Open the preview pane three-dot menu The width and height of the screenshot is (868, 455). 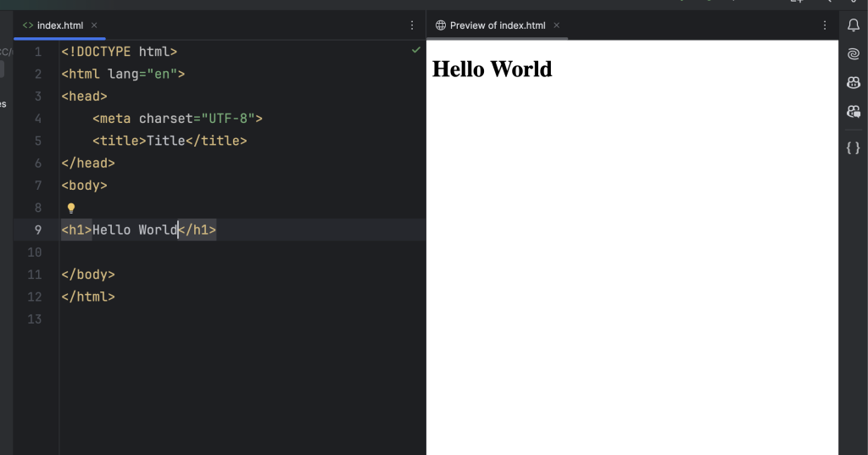(x=825, y=25)
